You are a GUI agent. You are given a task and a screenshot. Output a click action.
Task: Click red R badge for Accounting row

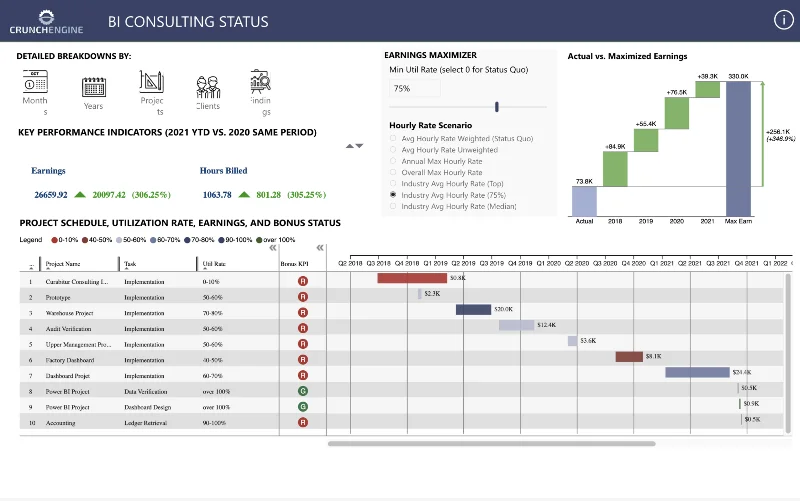[303, 422]
